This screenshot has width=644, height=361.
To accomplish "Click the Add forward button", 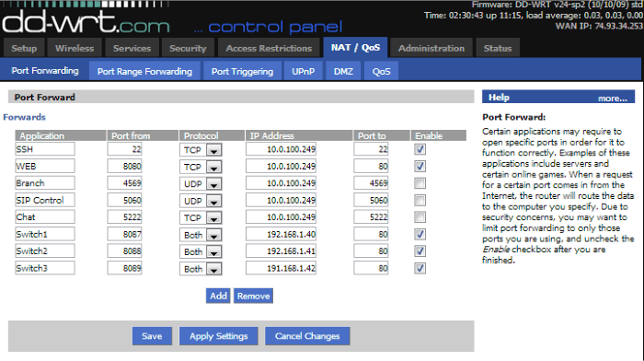I will tap(218, 296).
